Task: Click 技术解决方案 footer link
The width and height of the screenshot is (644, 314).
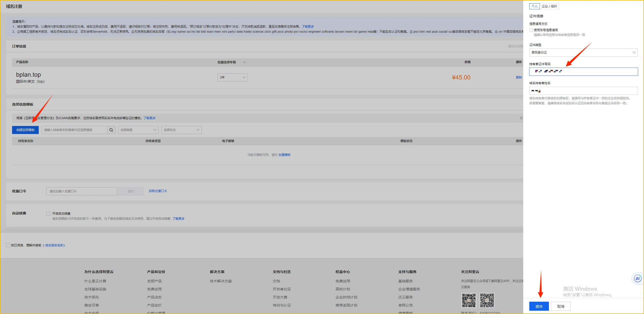Action: (x=221, y=281)
